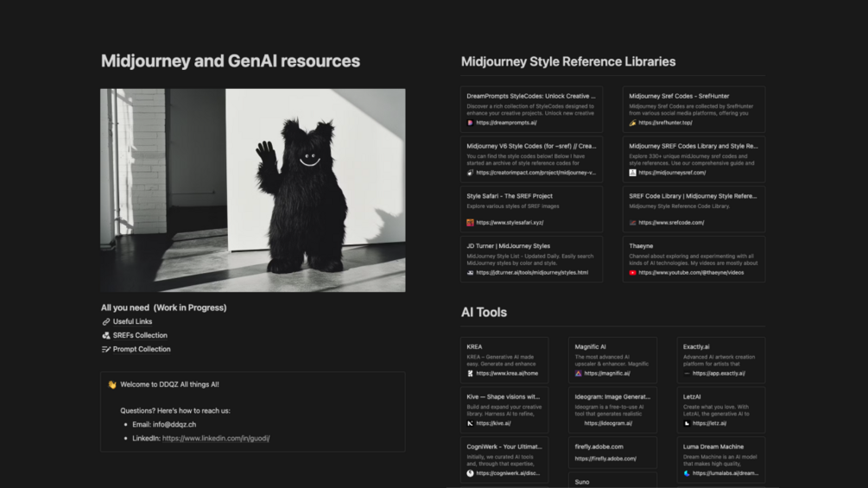Open the Midjourney V6 Style Codes bookmark
The image size is (868, 488).
531,159
